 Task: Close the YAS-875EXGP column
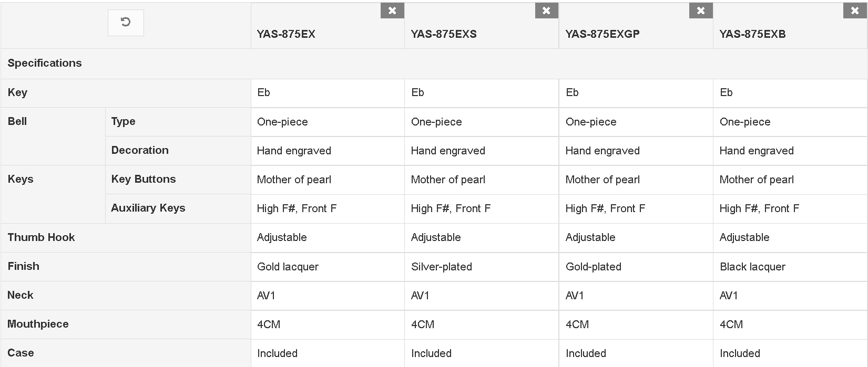(x=701, y=11)
